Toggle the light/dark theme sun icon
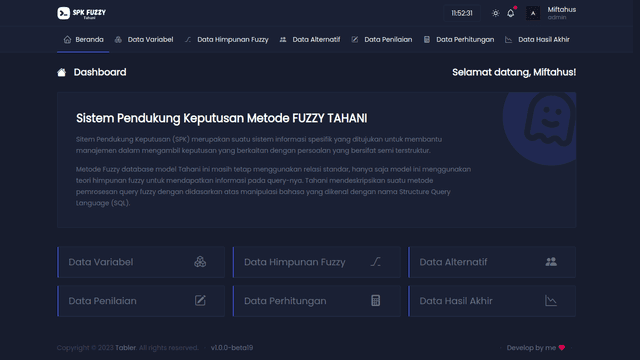Viewport: 640px width, 360px height. pyautogui.click(x=496, y=13)
